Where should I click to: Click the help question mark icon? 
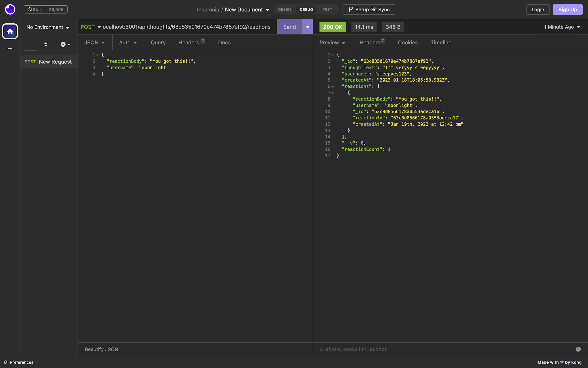(578, 349)
